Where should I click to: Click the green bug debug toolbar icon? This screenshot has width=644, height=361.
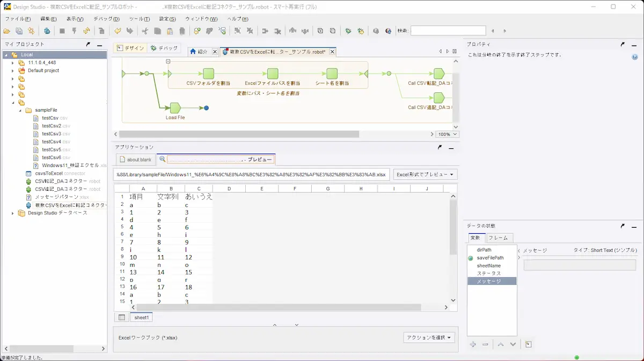pos(348,31)
